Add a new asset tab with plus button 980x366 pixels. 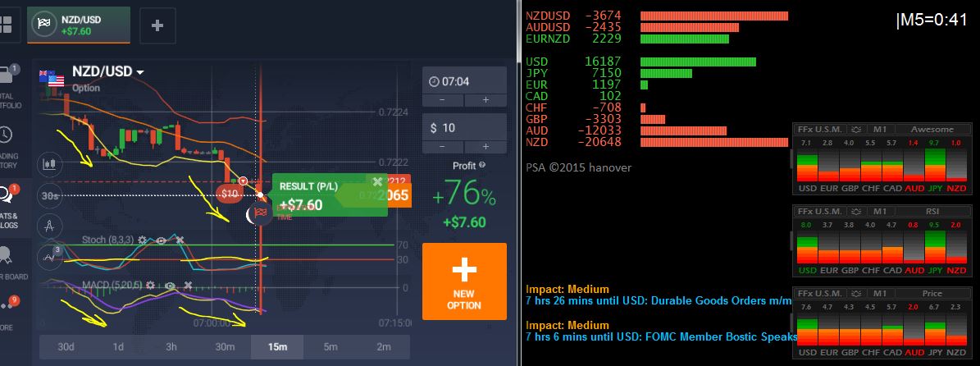(x=157, y=25)
